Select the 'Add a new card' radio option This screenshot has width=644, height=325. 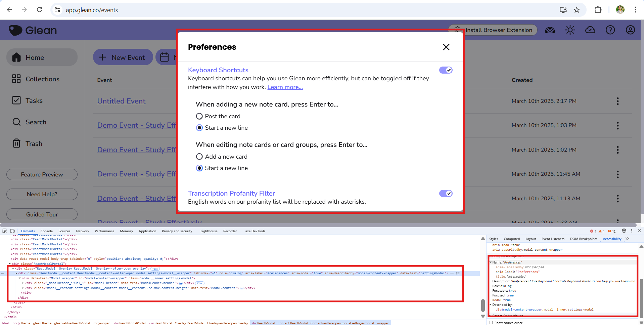pyautogui.click(x=199, y=157)
